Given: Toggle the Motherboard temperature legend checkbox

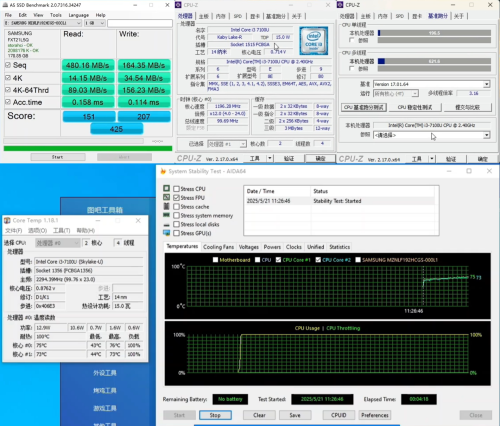Looking at the screenshot, I should [x=215, y=260].
